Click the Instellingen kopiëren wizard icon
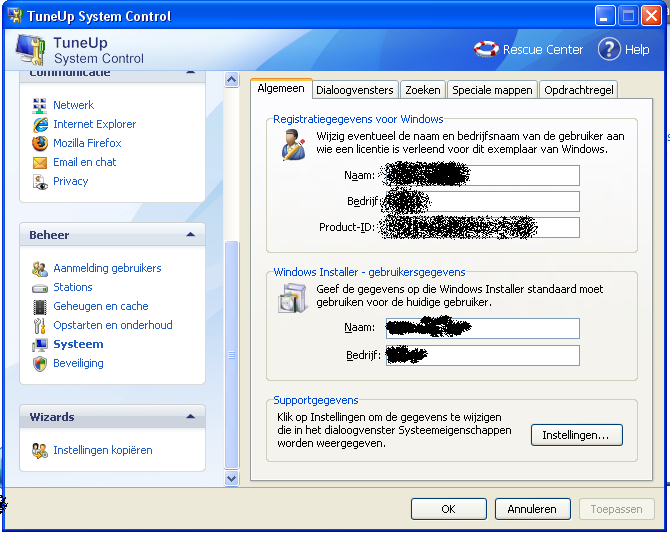Image resolution: width=670 pixels, height=536 pixels. coord(40,451)
